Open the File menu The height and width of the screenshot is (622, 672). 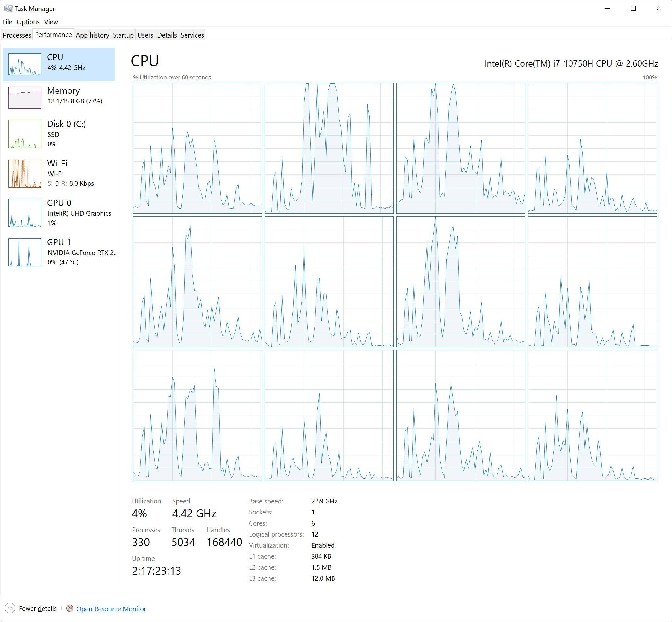(x=7, y=22)
